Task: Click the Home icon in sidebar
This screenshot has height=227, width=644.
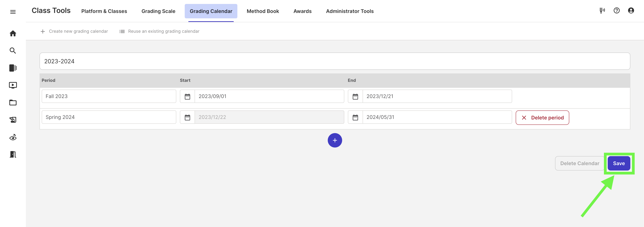Action: [13, 33]
